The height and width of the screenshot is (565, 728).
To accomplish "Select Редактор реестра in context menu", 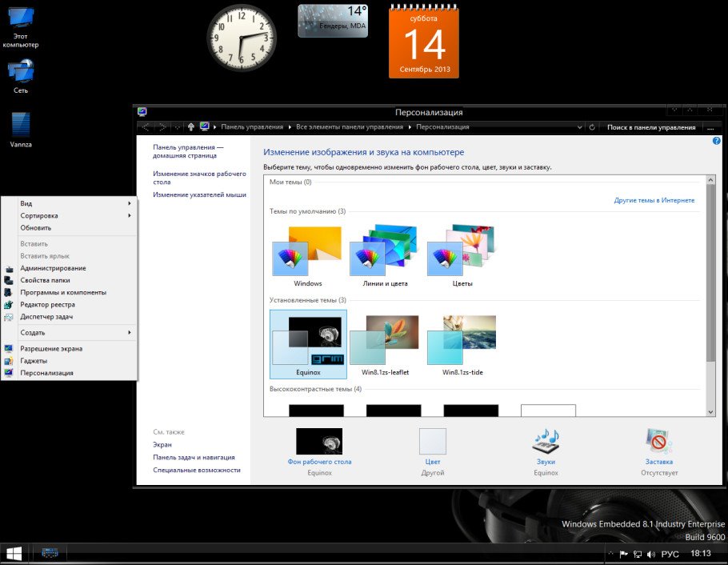I will pos(47,304).
